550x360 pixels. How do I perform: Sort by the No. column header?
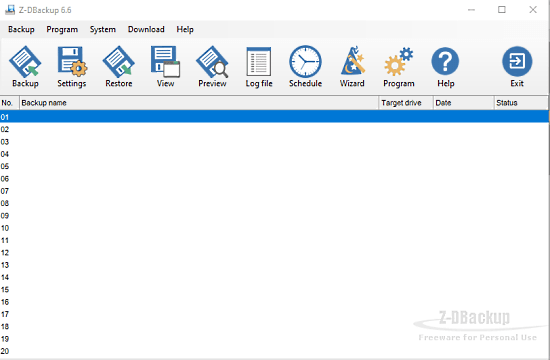click(x=9, y=103)
